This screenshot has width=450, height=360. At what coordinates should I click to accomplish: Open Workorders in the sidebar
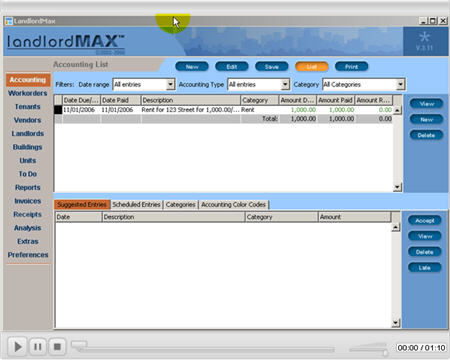[28, 93]
